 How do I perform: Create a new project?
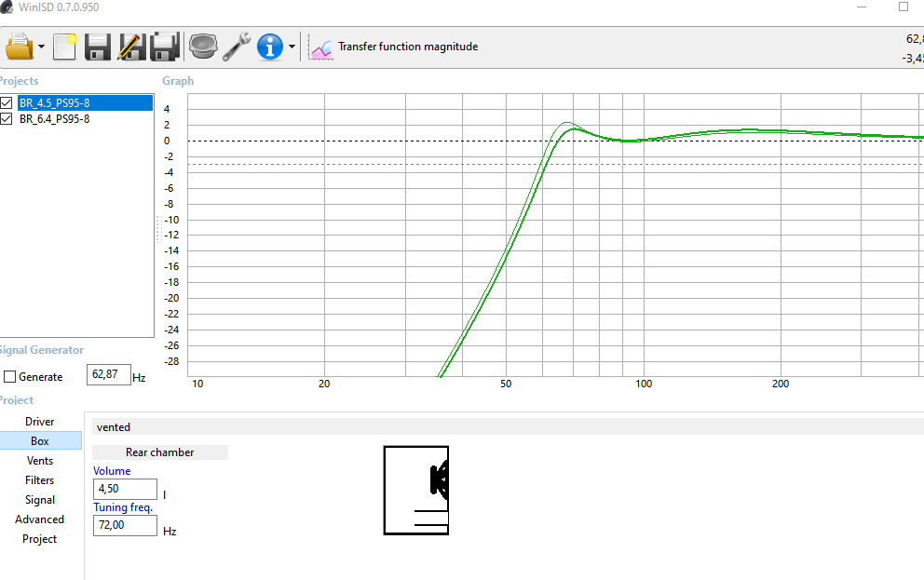click(x=65, y=47)
